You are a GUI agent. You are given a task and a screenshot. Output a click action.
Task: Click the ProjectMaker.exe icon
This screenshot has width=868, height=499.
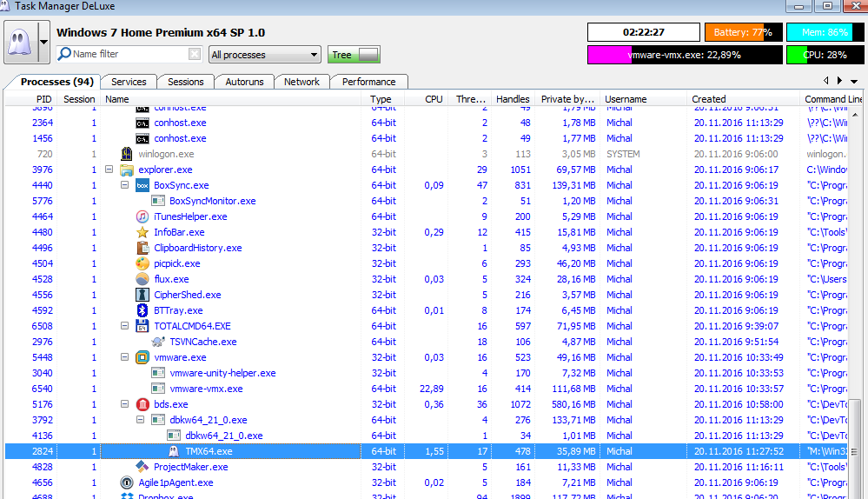(142, 467)
